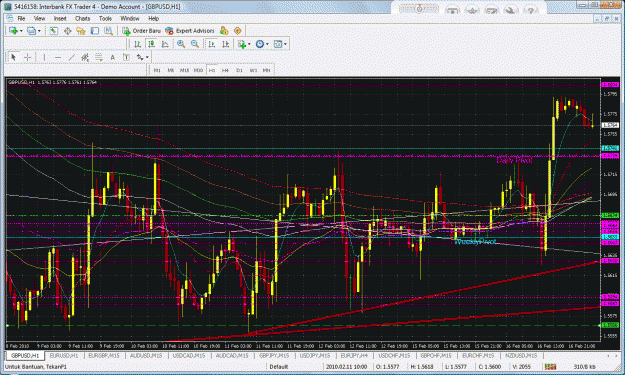Viewport: 625px width, 375px height.
Task: Switch timeframe to M5
Action: pos(171,70)
